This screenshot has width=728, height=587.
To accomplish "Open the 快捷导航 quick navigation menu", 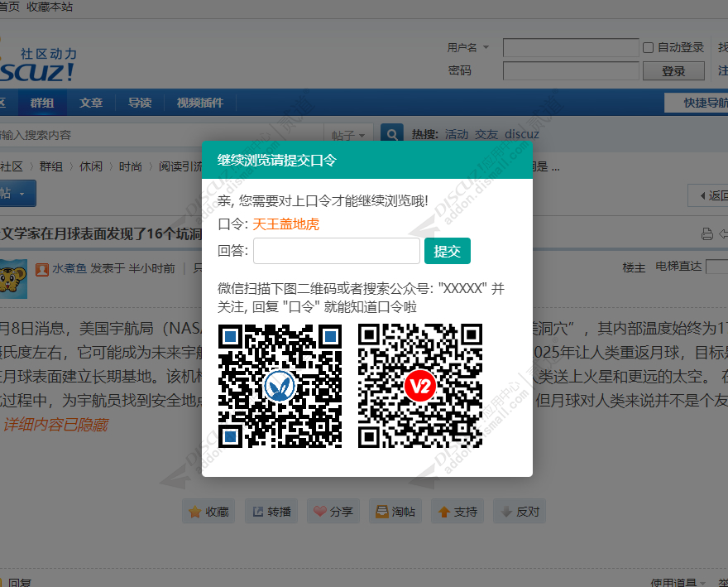I will (698, 103).
